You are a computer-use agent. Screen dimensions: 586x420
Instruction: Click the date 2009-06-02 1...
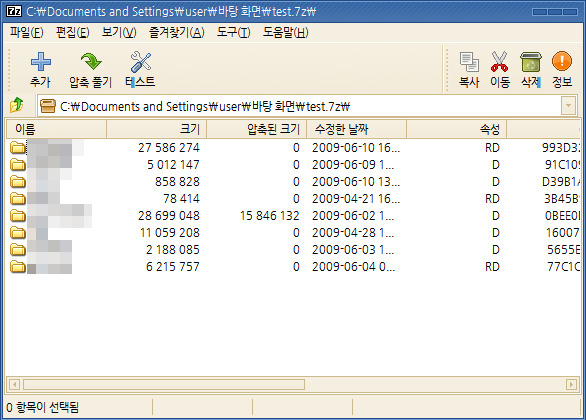pyautogui.click(x=353, y=216)
